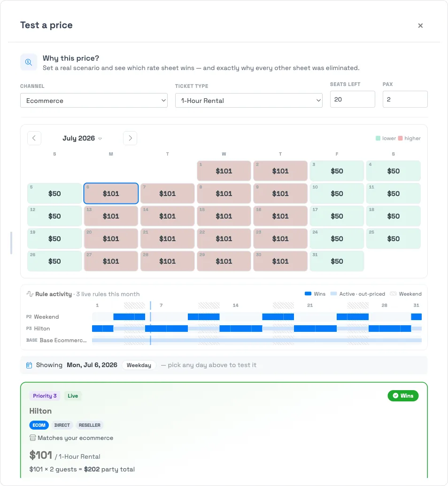
Task: Click the Rule activity pulse icon
Action: pyautogui.click(x=30, y=294)
